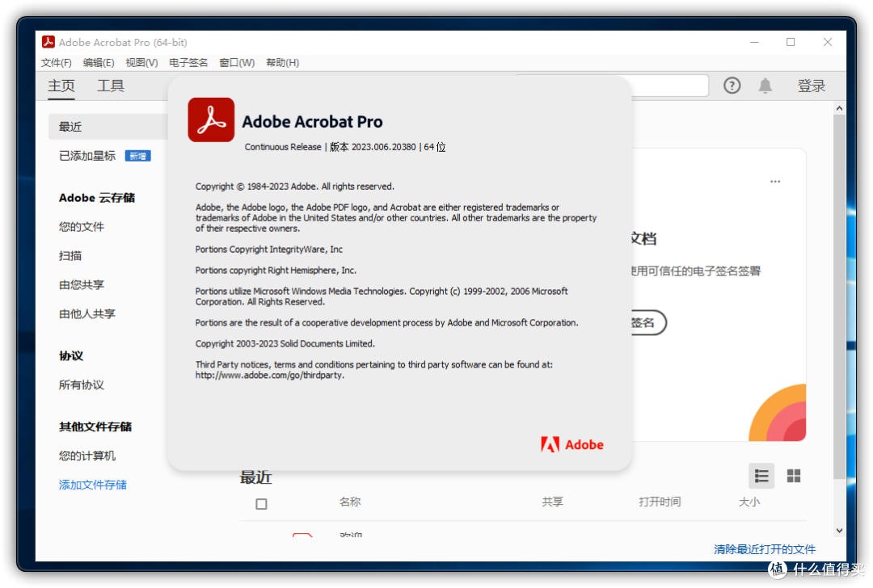Open 由他人共享 in the sidebar

(x=87, y=313)
